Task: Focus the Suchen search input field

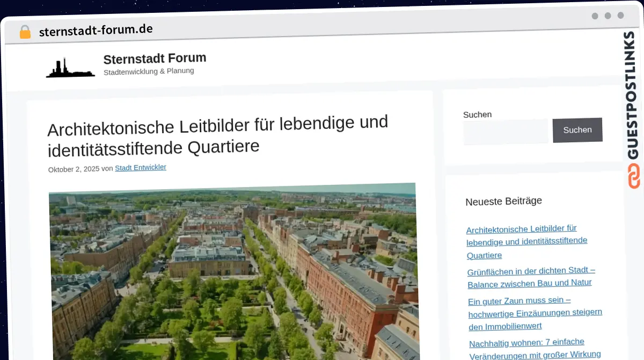Action: tap(505, 132)
